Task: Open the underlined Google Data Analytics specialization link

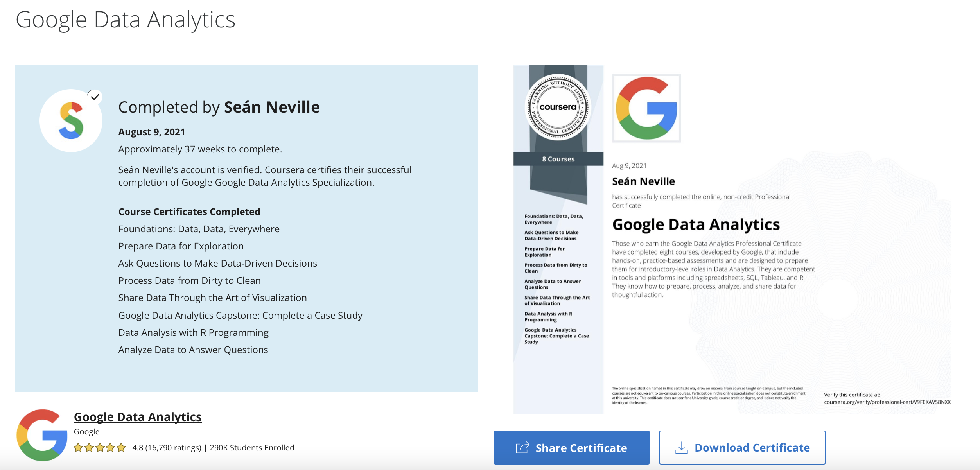Action: [262, 183]
